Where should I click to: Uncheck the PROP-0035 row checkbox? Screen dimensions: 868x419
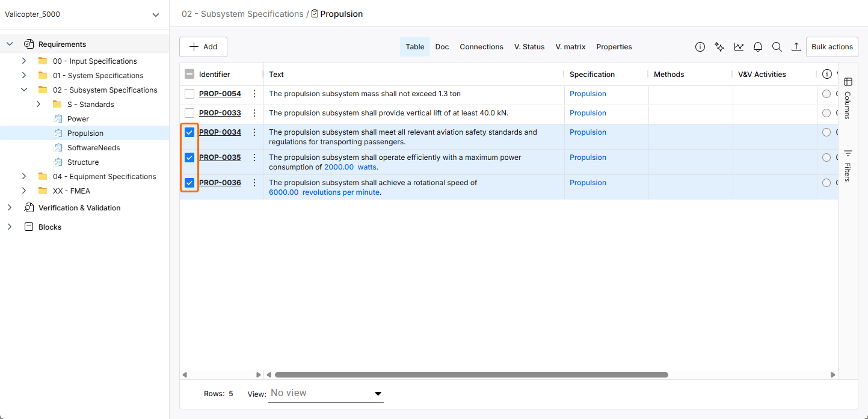click(189, 158)
